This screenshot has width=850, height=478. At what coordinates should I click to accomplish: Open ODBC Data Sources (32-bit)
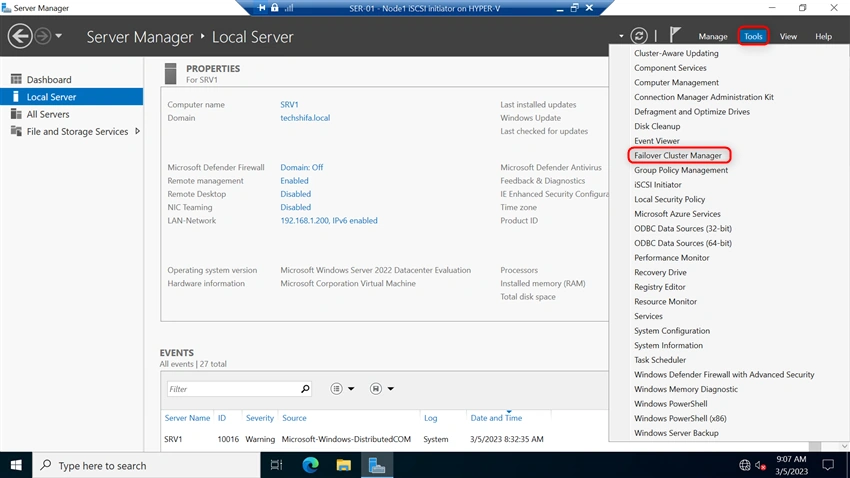tap(682, 229)
